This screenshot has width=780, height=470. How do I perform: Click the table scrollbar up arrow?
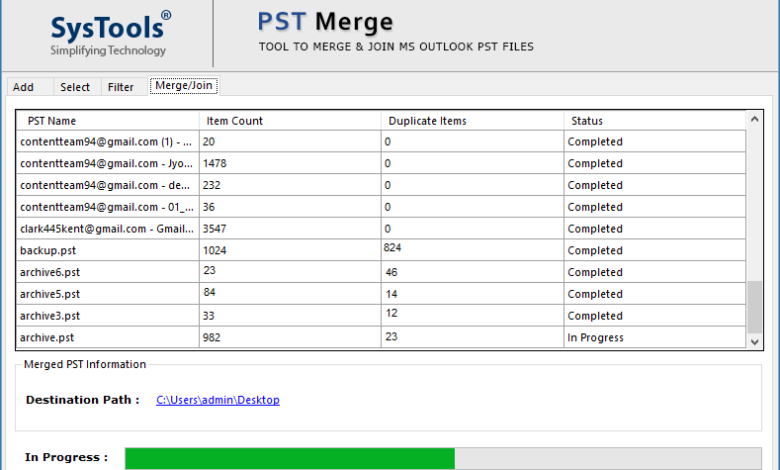click(755, 119)
